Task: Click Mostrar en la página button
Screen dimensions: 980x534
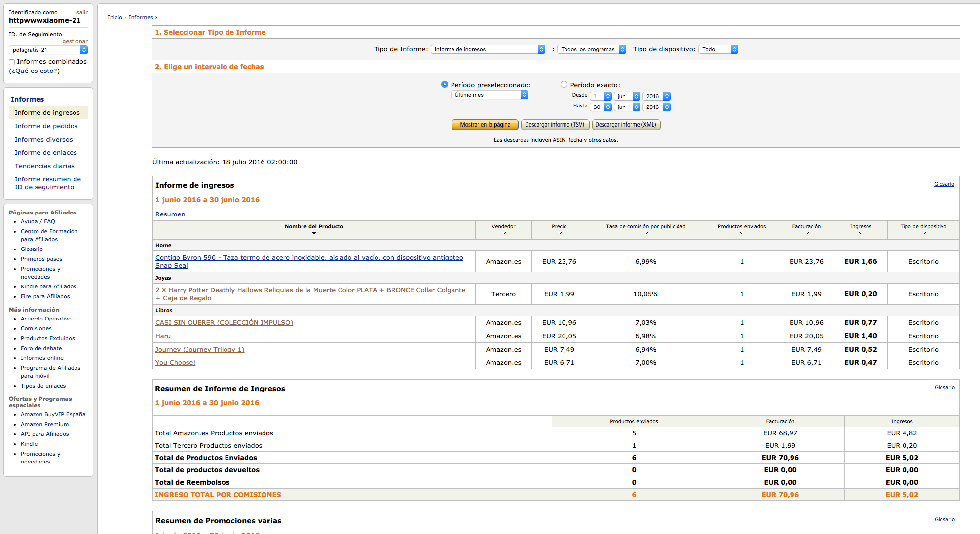Action: coord(485,125)
